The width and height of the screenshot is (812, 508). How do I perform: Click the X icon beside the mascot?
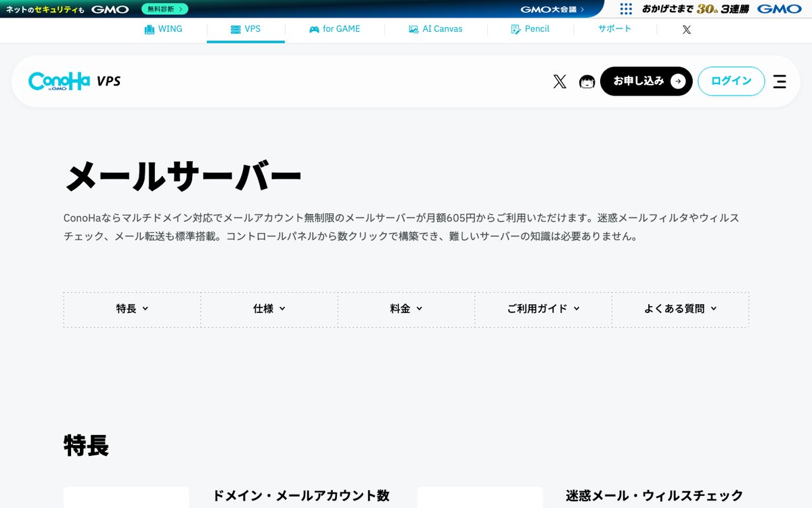pos(560,82)
